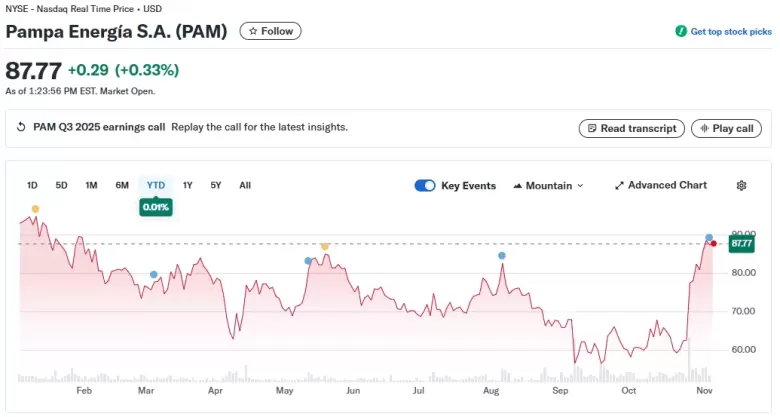
Task: Choose the 6M time range
Action: 122,185
